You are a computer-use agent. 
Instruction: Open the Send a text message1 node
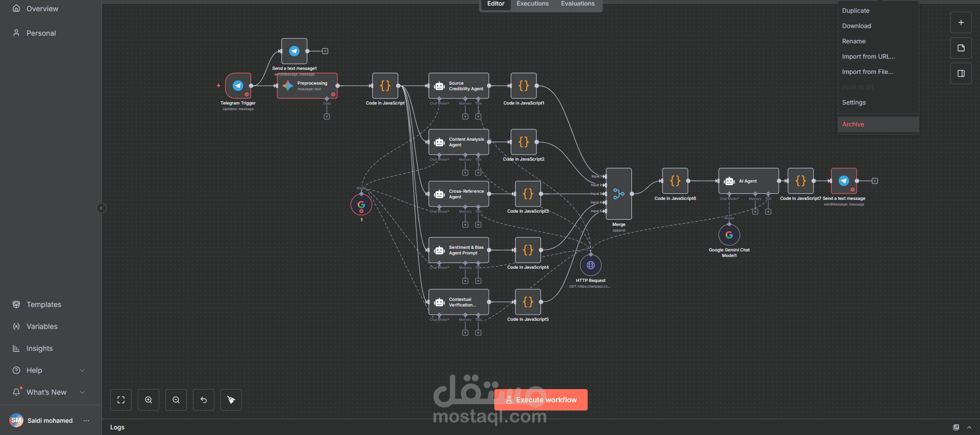coord(294,51)
